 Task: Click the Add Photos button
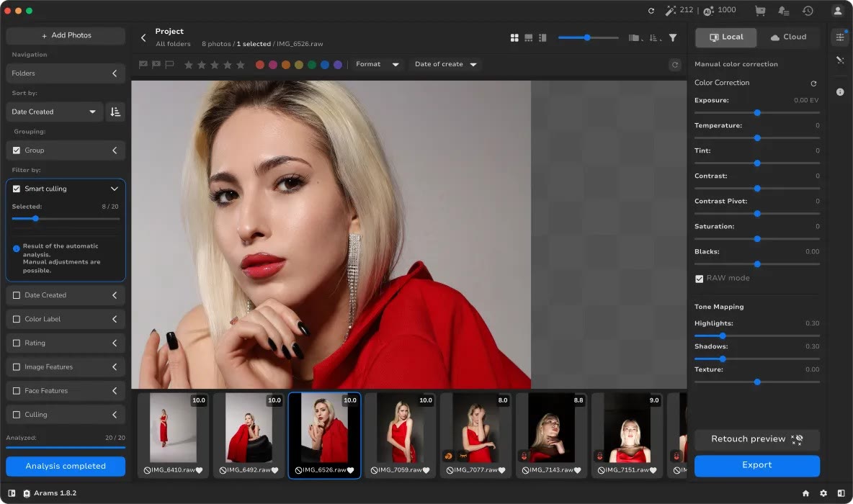[x=66, y=35]
